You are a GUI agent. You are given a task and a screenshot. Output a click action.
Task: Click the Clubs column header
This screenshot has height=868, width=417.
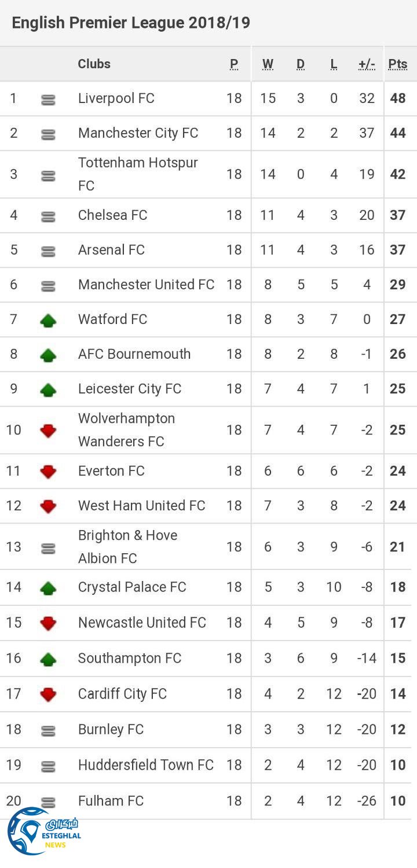tap(94, 64)
